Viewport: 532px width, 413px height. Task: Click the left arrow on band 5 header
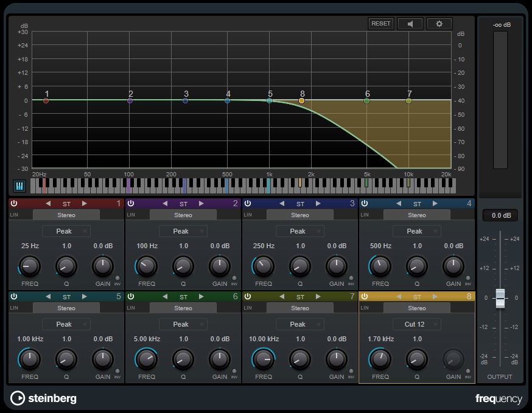48,297
